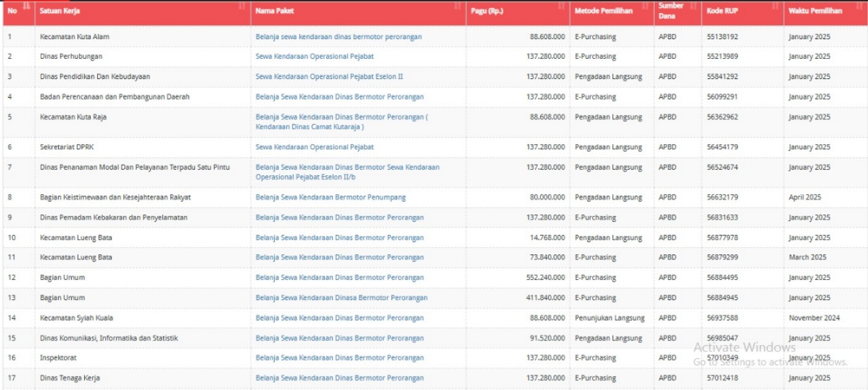Select the Dinas Pendidikan Dan Kebudayaan cell
This screenshot has width=868, height=390.
tap(143, 76)
